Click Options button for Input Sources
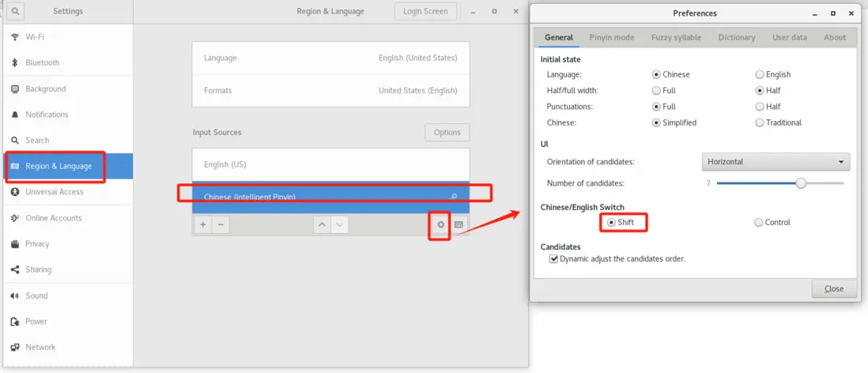The width and height of the screenshot is (868, 373). (447, 132)
